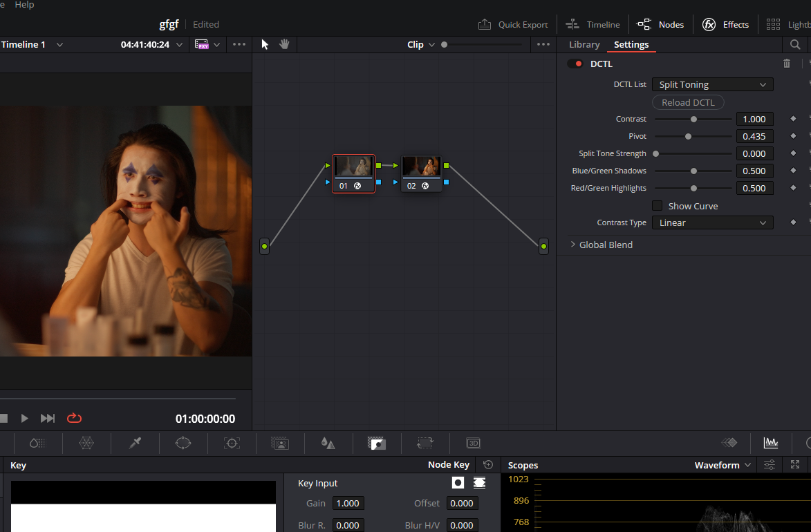Open the Magic Mask palette

pyautogui.click(x=280, y=443)
